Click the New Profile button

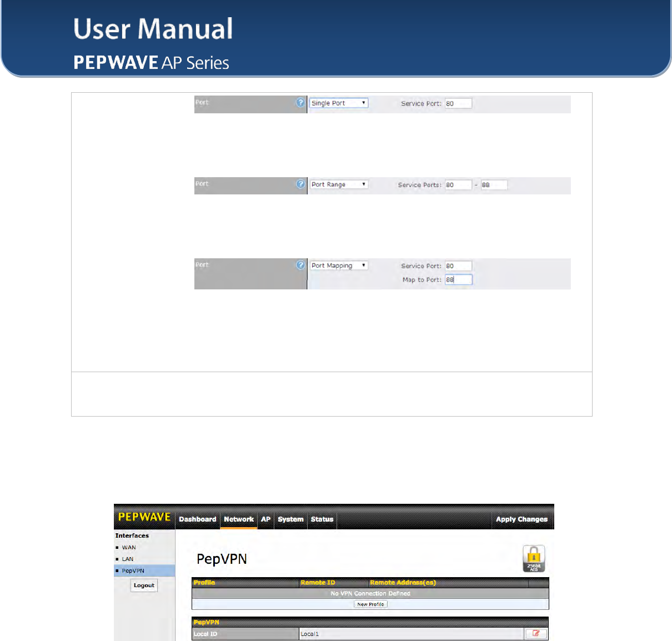tap(370, 604)
